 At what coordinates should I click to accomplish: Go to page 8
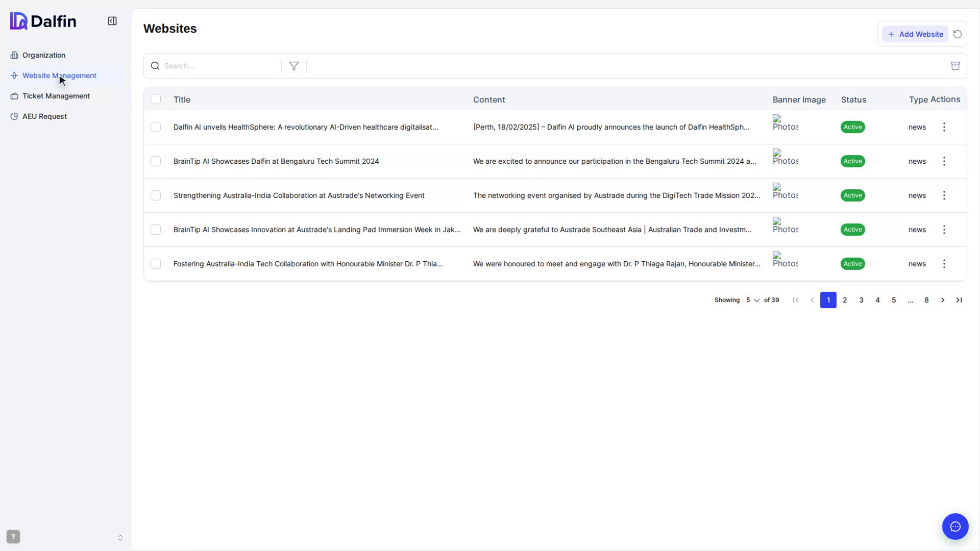(x=926, y=300)
